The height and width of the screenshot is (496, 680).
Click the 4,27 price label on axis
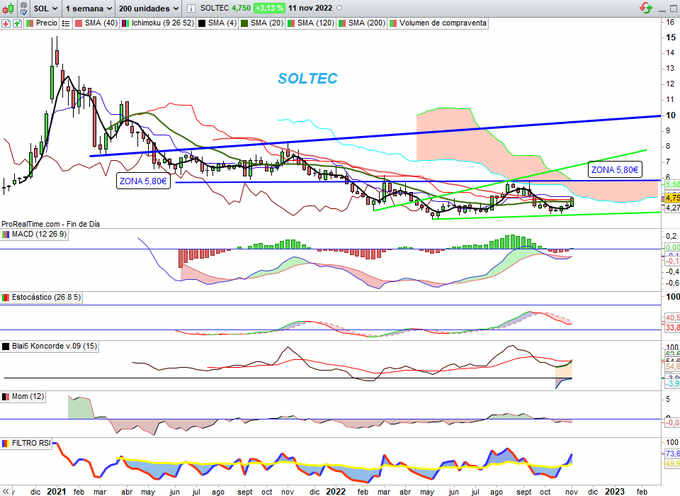click(672, 208)
